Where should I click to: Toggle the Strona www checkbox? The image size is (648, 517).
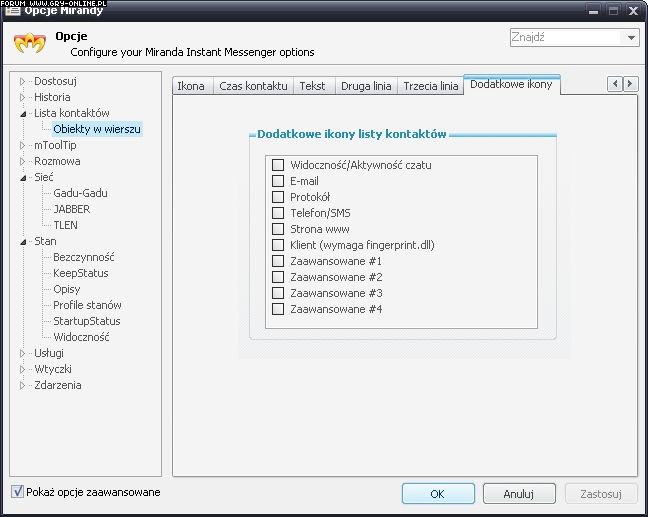pyautogui.click(x=278, y=229)
